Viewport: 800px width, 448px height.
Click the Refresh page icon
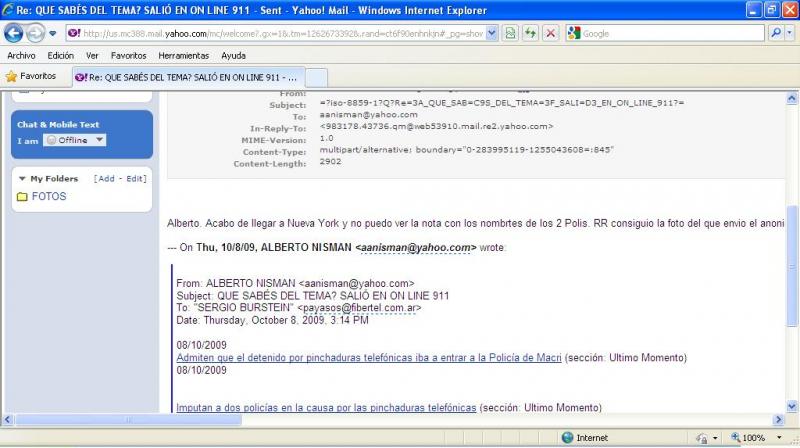[529, 33]
